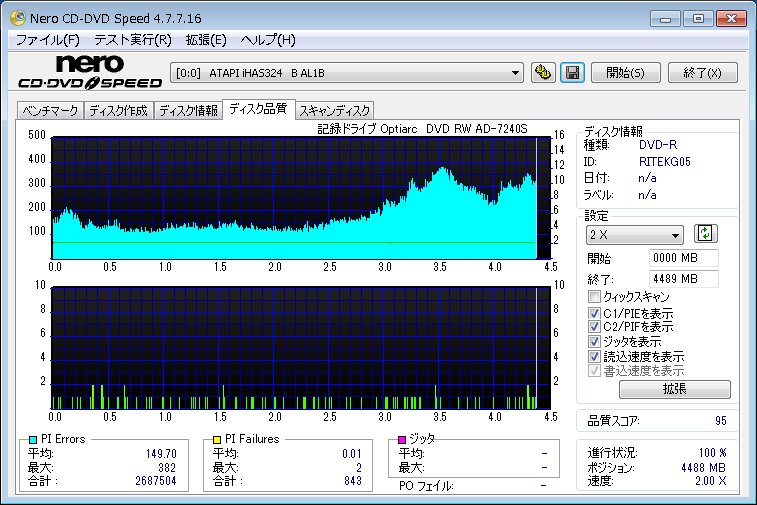Minimize the Nero CD-DVD Speed window
The image size is (757, 505).
[665, 19]
